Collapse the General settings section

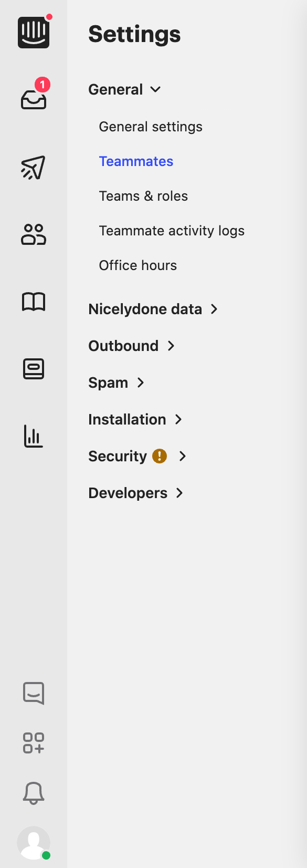(x=124, y=89)
